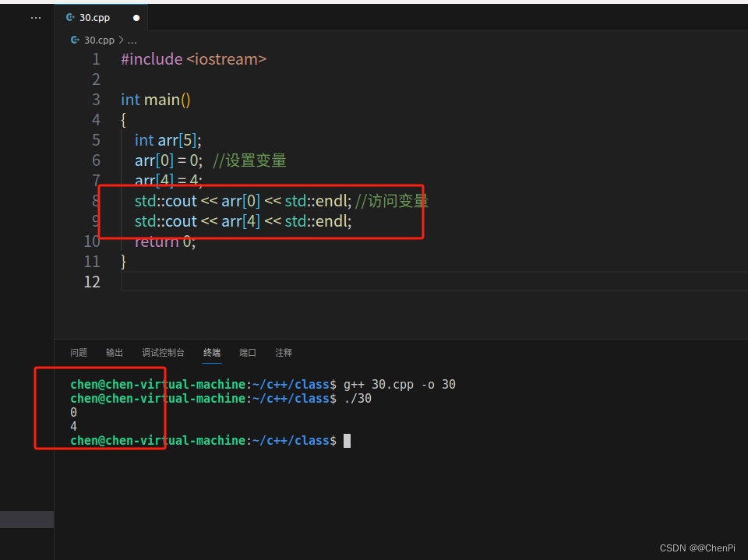Click the 'arr[0] = 0;' statement
The width and height of the screenshot is (748, 560).
click(168, 160)
